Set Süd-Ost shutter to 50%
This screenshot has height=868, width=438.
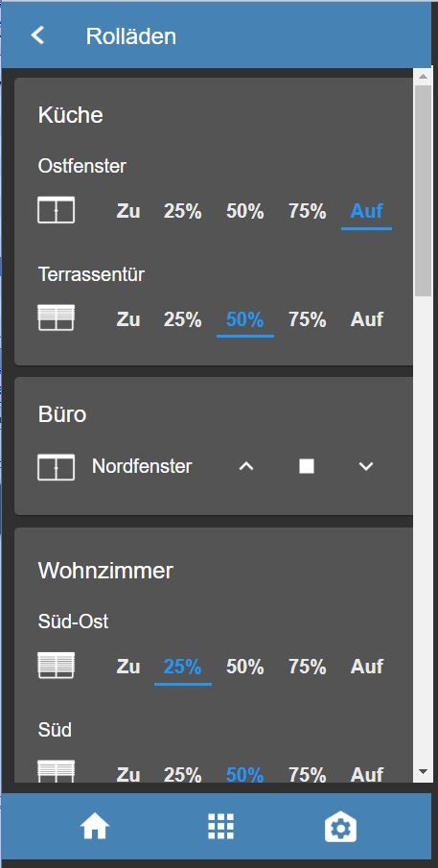point(244,667)
